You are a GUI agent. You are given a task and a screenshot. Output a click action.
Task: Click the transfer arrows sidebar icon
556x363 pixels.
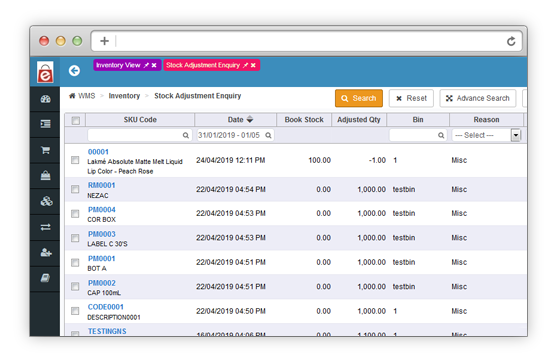pos(45,227)
